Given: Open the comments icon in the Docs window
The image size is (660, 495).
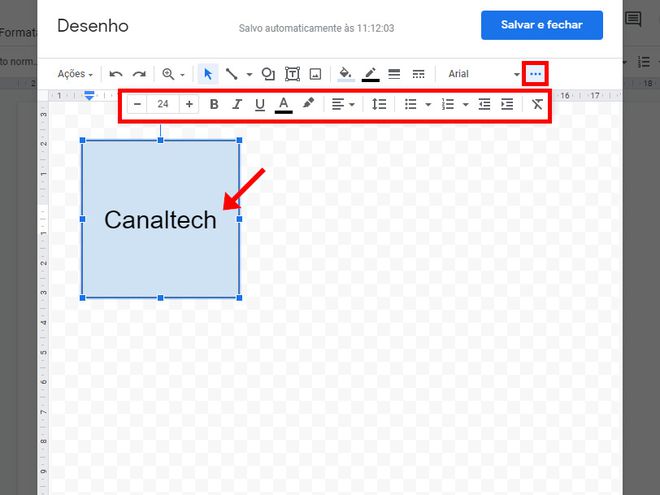Looking at the screenshot, I should click(x=633, y=19).
